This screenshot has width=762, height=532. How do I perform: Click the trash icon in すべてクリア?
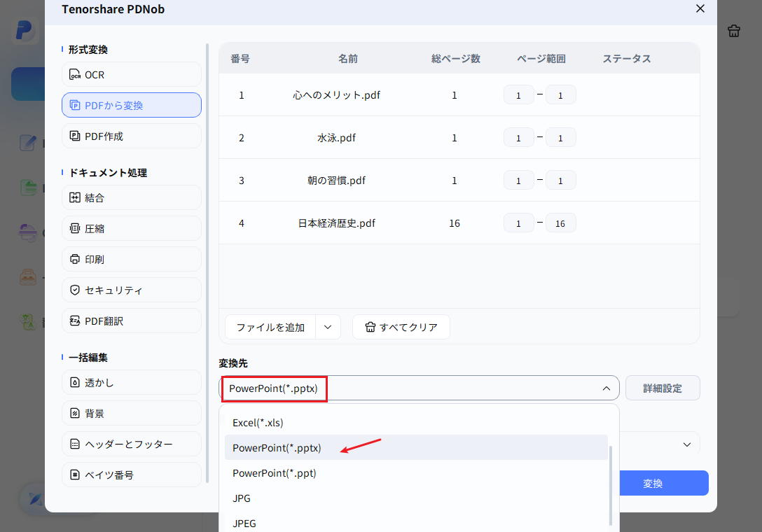(370, 327)
